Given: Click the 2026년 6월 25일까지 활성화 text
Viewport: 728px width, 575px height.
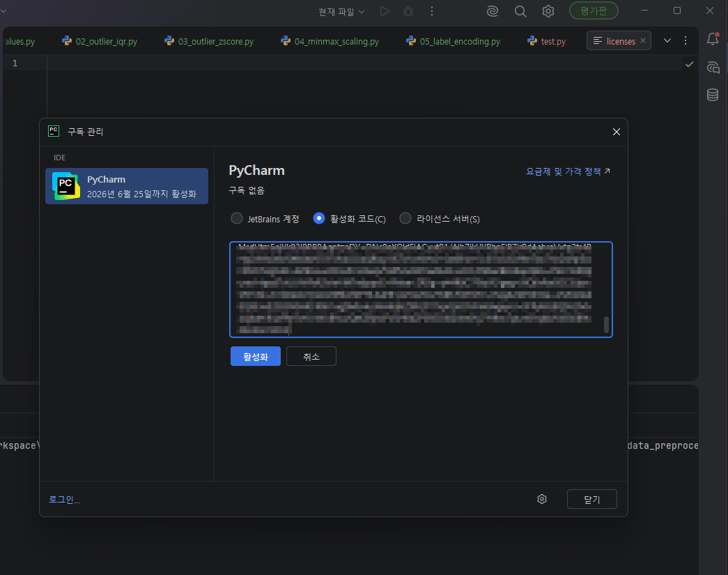Looking at the screenshot, I should 141,194.
